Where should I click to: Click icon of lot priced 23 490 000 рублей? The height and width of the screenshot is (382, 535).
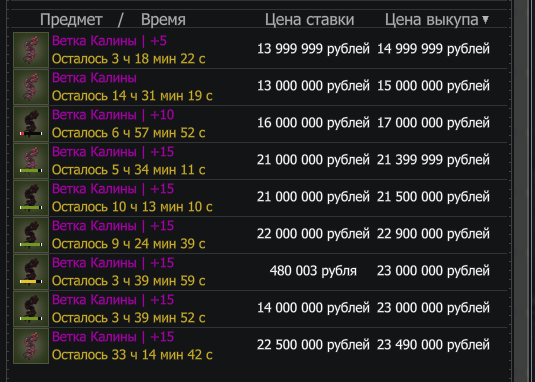[x=31, y=346]
